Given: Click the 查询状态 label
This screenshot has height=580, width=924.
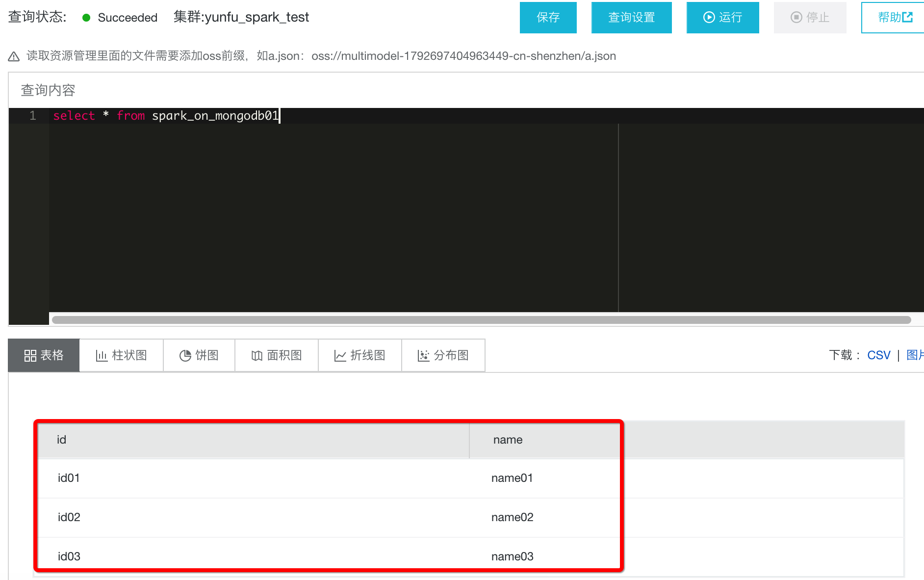Looking at the screenshot, I should pos(37,17).
